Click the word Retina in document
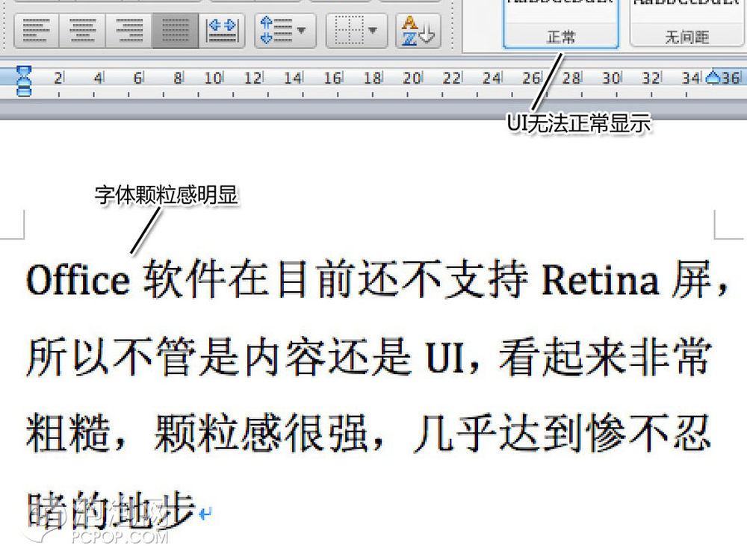 coord(601,280)
